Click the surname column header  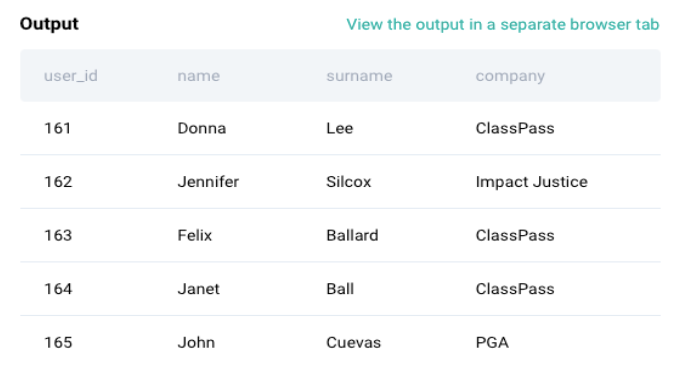359,76
